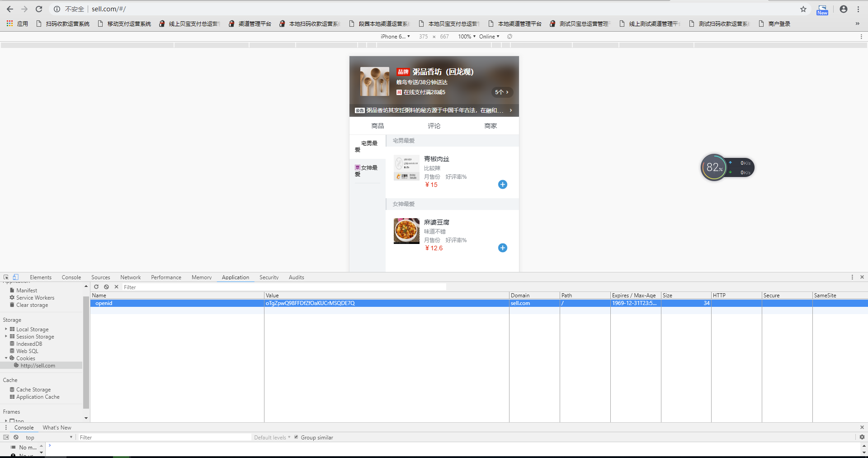Select the openid cookie row
The height and width of the screenshot is (458, 868).
pyautogui.click(x=479, y=303)
